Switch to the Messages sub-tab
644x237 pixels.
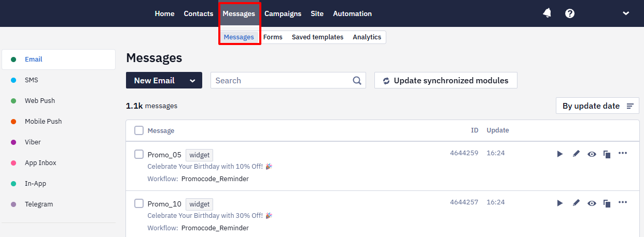(x=239, y=37)
